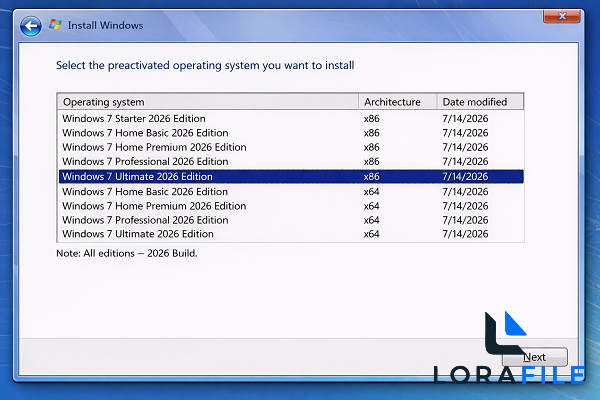
Task: Select Windows 7 Ultimate x64 row
Action: (x=291, y=234)
